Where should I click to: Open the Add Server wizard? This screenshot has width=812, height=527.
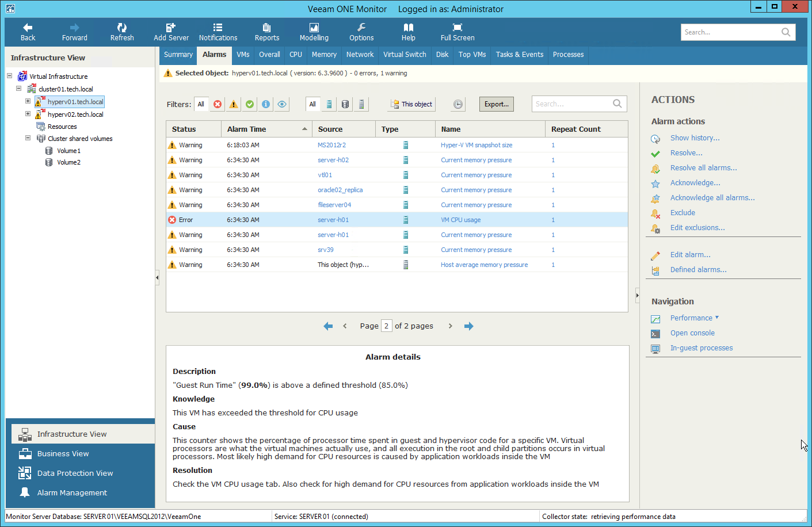click(171, 32)
